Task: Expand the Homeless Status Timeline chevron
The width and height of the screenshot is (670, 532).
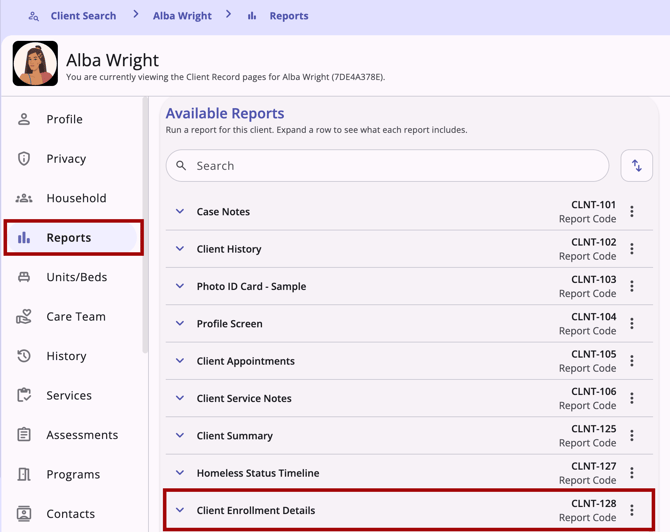Action: [x=180, y=473]
